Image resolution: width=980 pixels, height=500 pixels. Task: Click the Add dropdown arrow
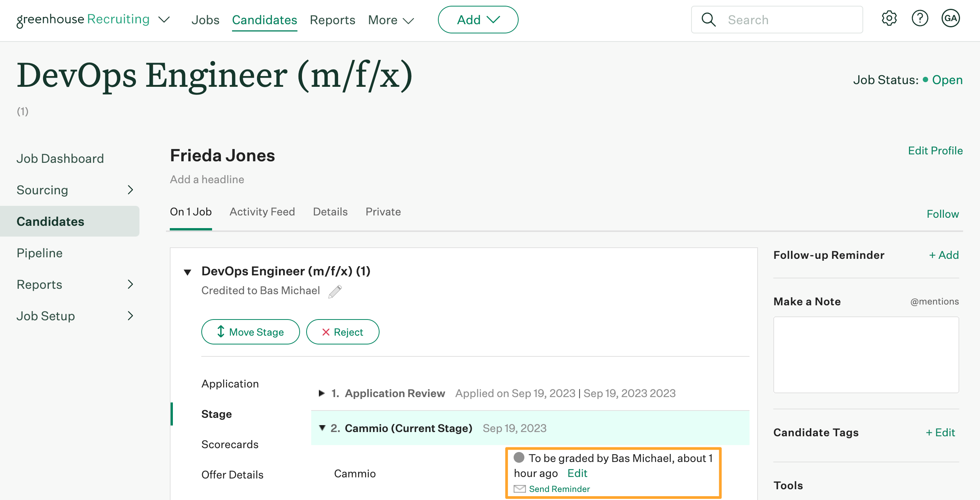pos(494,19)
